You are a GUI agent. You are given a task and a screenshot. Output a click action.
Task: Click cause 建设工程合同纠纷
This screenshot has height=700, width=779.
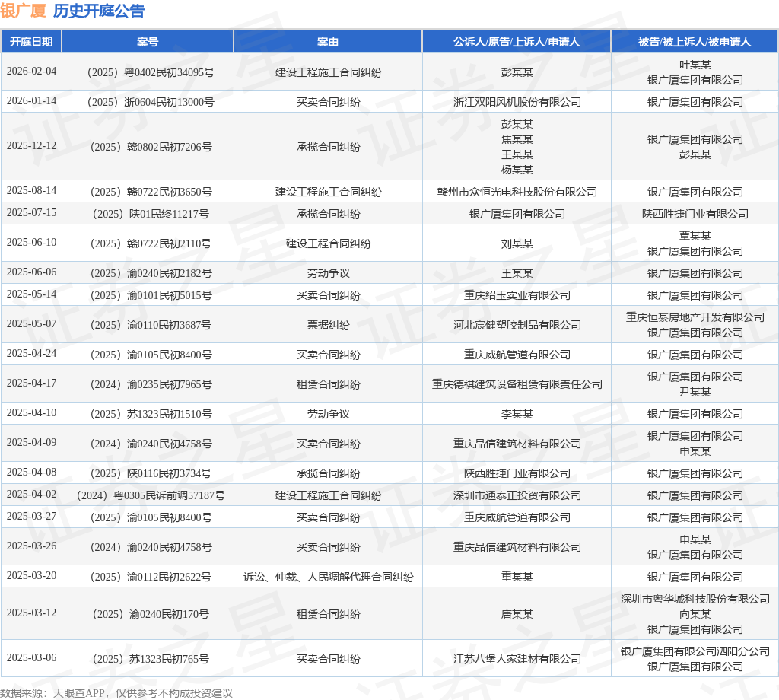click(328, 244)
